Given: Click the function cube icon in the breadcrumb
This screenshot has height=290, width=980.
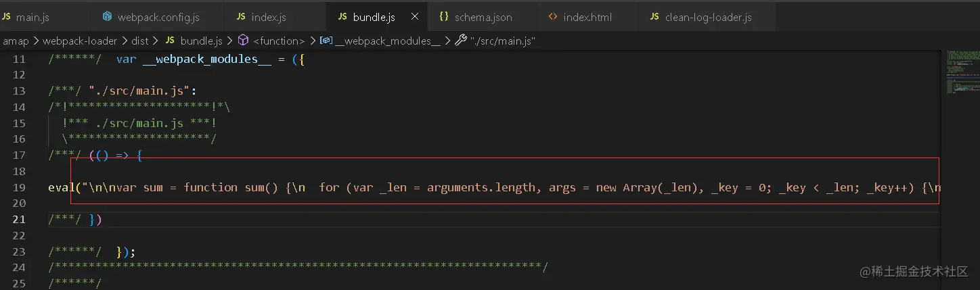Looking at the screenshot, I should [x=243, y=41].
